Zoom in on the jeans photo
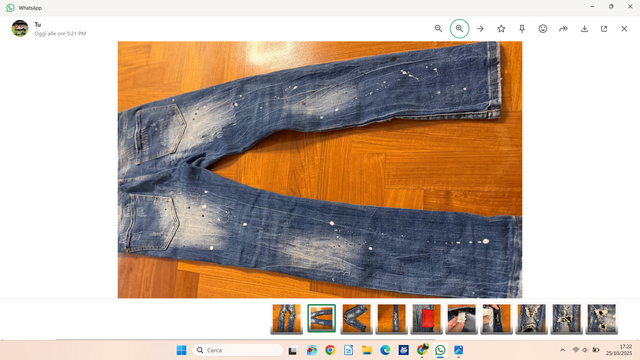 [x=460, y=29]
